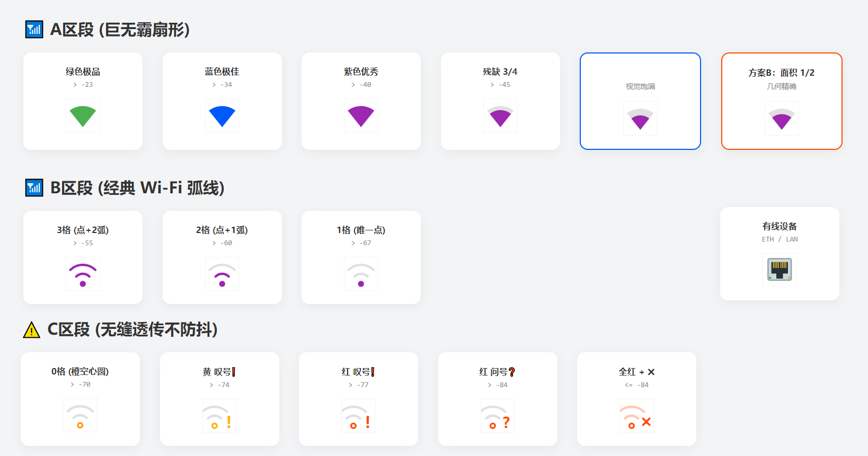
Task: Click the 绿色极品 card title
Action: 83,71
